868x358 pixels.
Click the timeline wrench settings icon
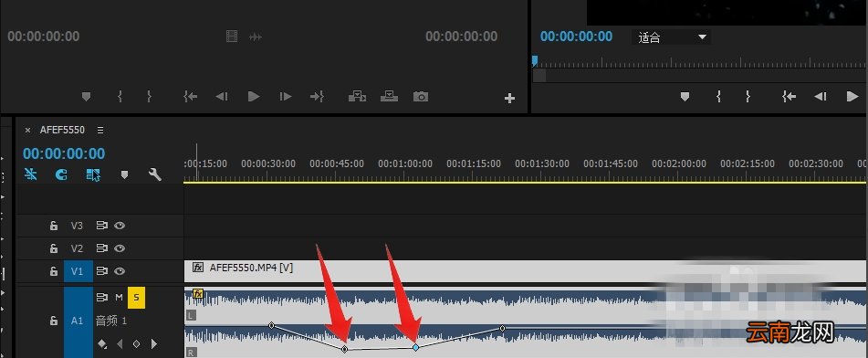point(155,175)
